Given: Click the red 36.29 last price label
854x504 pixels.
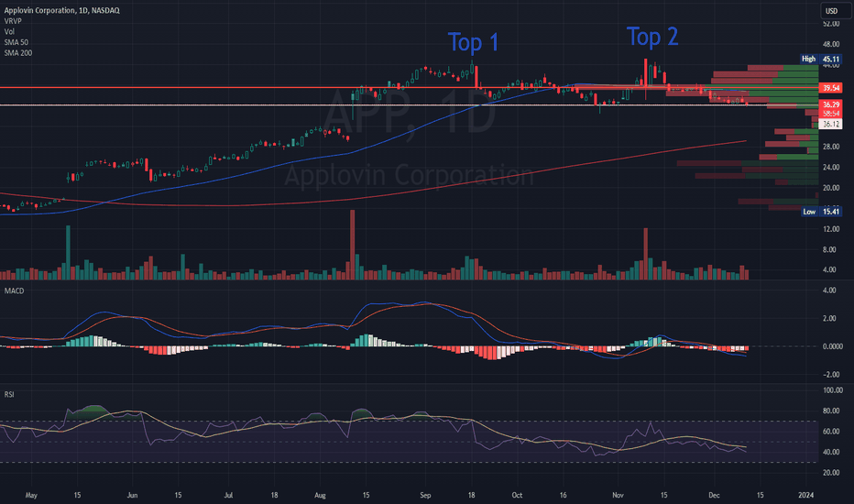Looking at the screenshot, I should tap(831, 104).
